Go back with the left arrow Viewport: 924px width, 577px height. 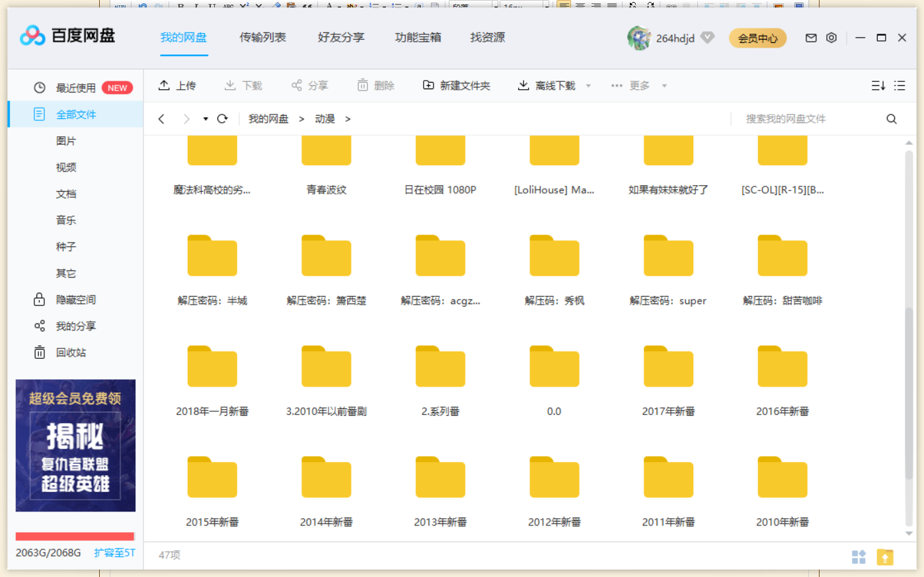[x=161, y=118]
